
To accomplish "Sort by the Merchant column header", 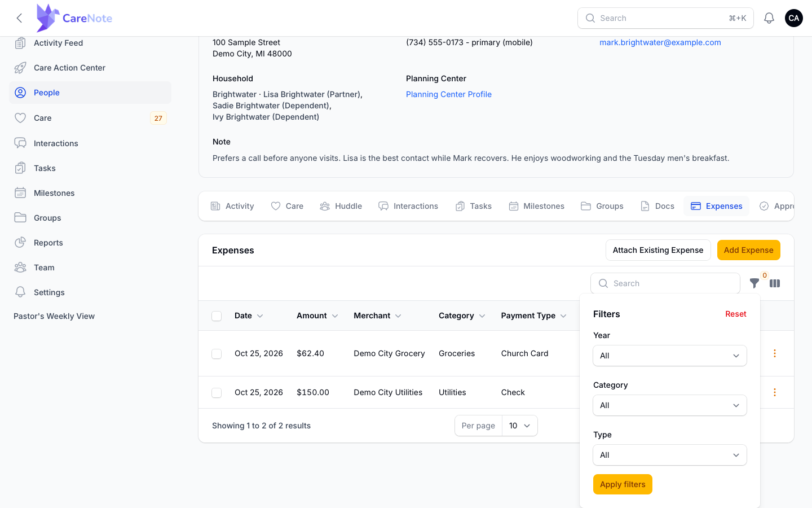I will (377, 316).
